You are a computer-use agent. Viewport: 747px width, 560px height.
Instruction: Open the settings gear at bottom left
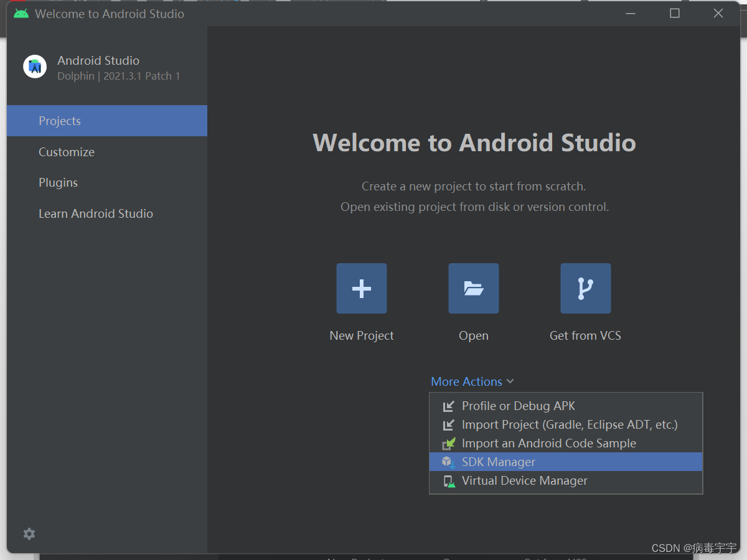[29, 534]
